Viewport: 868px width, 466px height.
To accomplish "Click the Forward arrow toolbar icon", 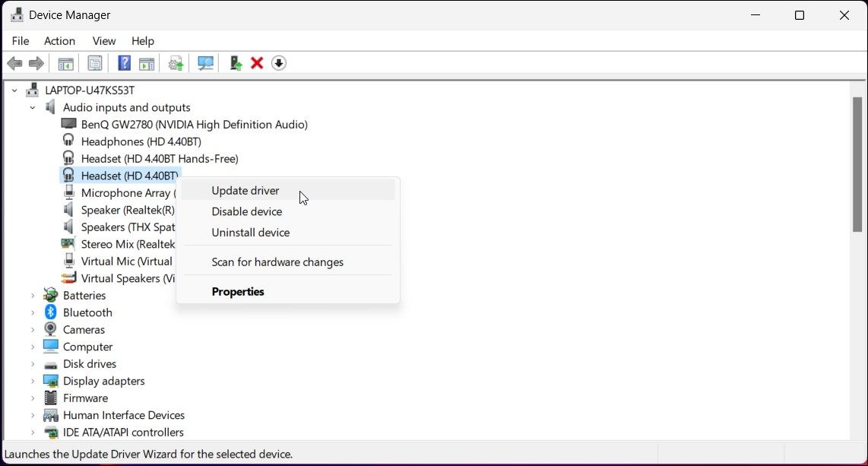I will [36, 63].
